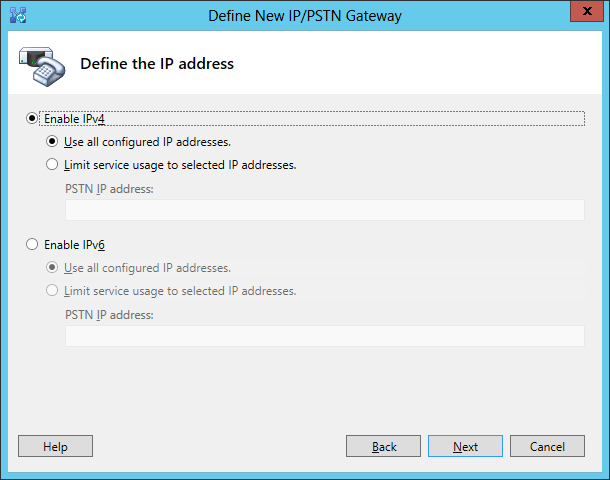This screenshot has width=610, height=480.
Task: Click the PSTN IP address field under IPv6
Action: pos(324,336)
